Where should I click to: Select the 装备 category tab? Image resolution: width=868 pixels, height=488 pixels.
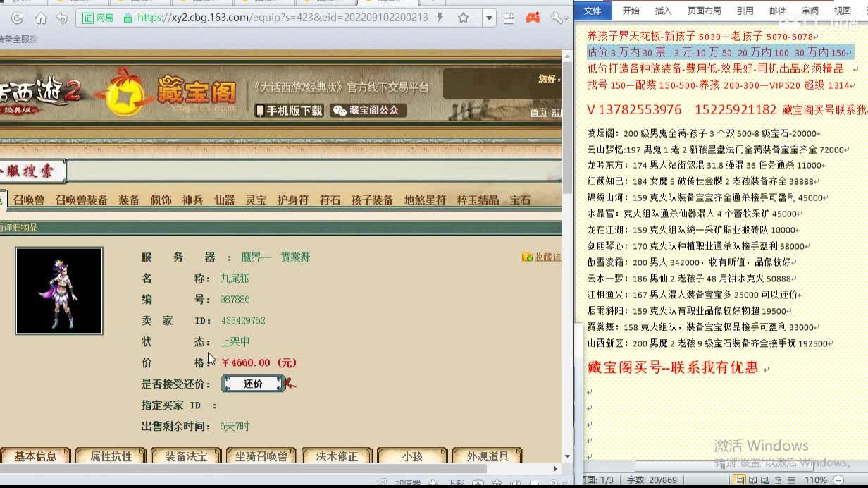pyautogui.click(x=129, y=200)
